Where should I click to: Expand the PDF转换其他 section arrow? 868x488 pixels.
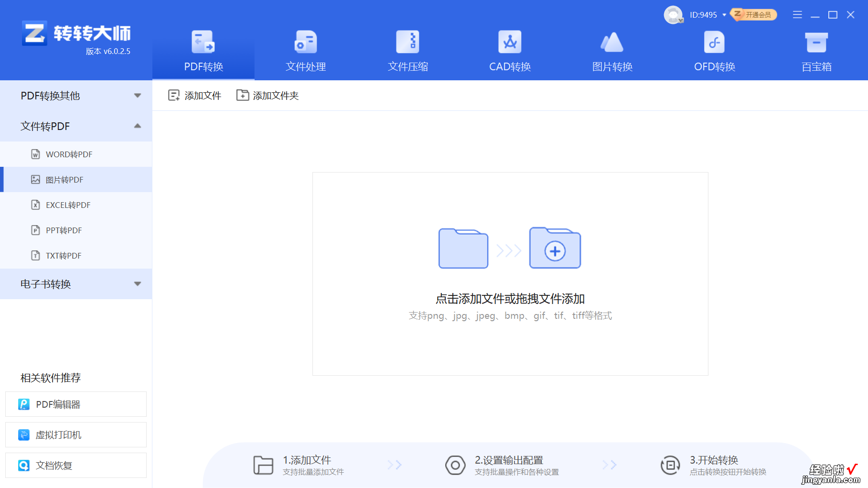(138, 96)
